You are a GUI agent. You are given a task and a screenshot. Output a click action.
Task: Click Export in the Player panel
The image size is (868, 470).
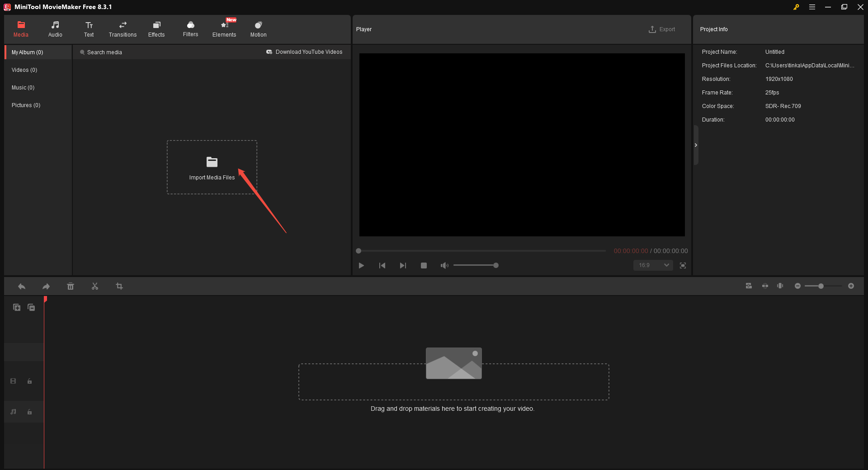tap(662, 29)
